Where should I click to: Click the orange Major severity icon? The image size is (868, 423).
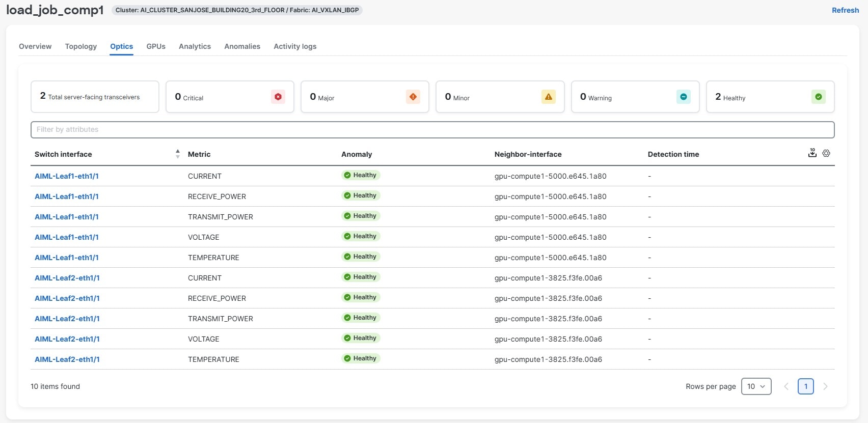coord(413,97)
